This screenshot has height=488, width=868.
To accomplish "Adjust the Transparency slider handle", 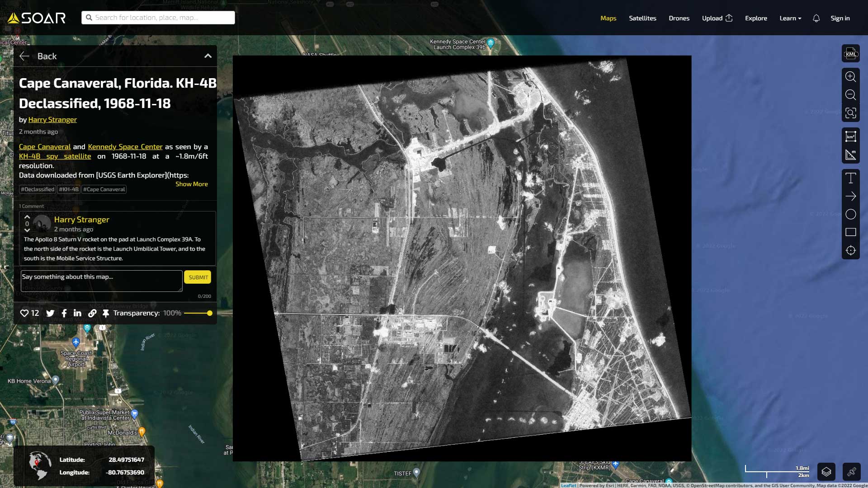I will point(209,313).
